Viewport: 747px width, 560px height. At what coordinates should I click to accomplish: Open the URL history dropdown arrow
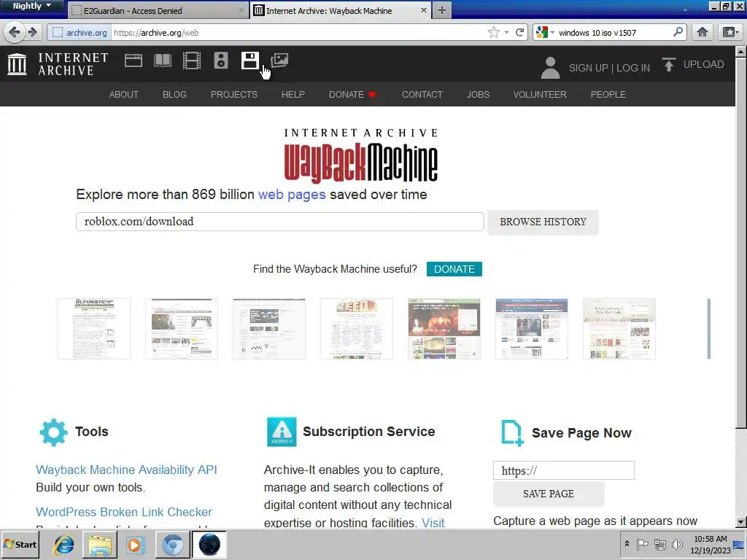506,32
